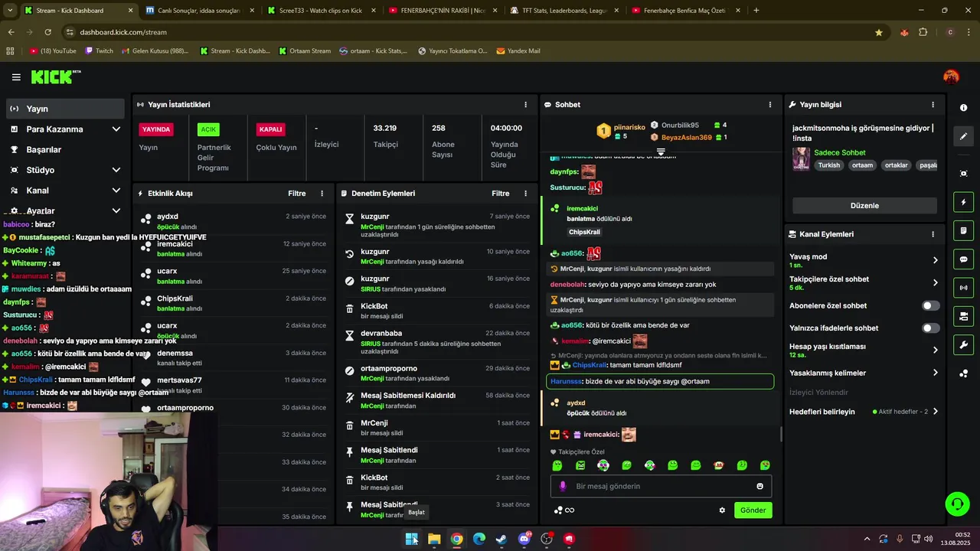Image resolution: width=980 pixels, height=551 pixels.
Task: Click the Turkish language tag
Action: tap(828, 165)
